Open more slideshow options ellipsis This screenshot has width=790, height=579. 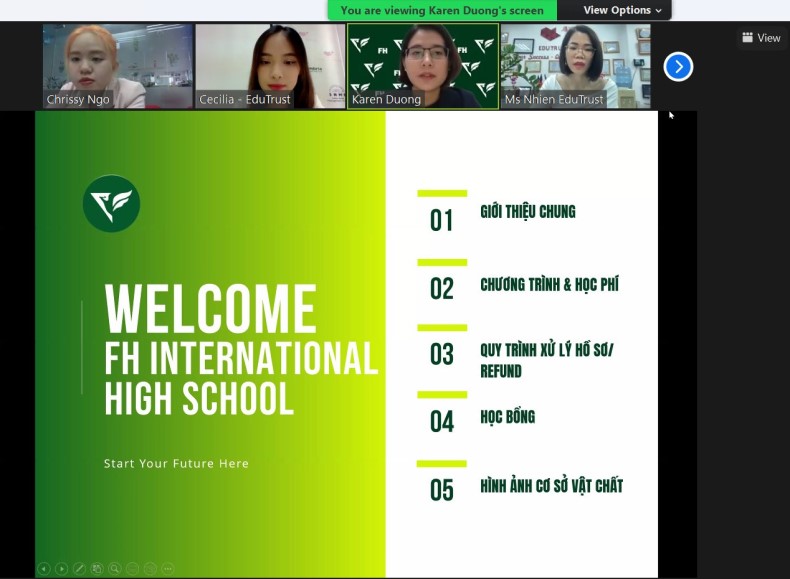point(168,568)
